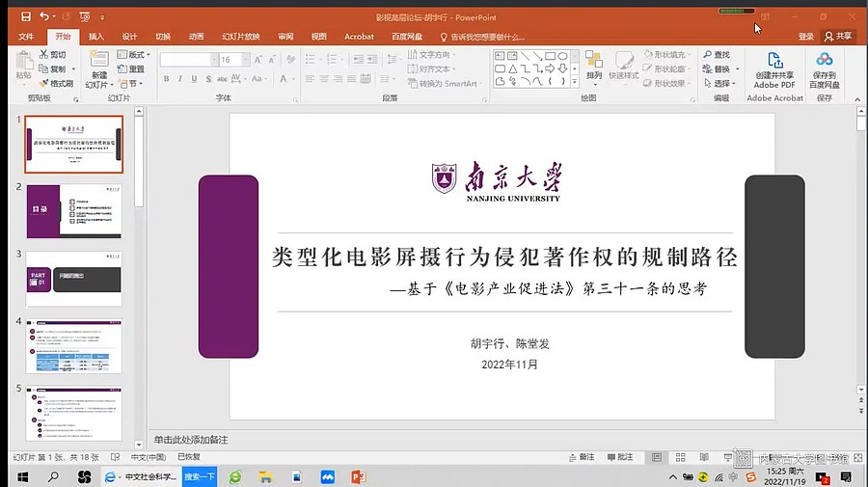Open PowerPoint icon in Windows taskbar

pyautogui.click(x=358, y=476)
